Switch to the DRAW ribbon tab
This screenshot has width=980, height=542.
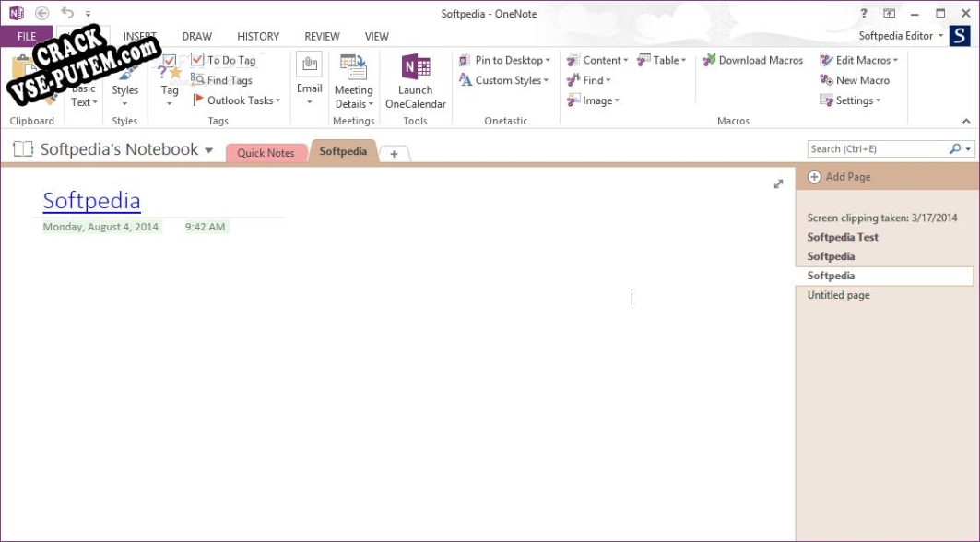tap(197, 36)
